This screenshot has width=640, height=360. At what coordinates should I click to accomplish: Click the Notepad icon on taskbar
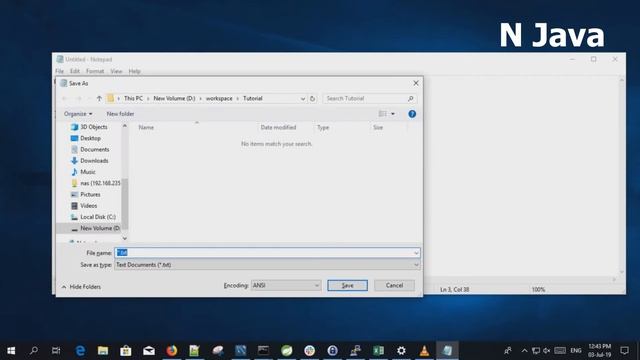tap(447, 351)
